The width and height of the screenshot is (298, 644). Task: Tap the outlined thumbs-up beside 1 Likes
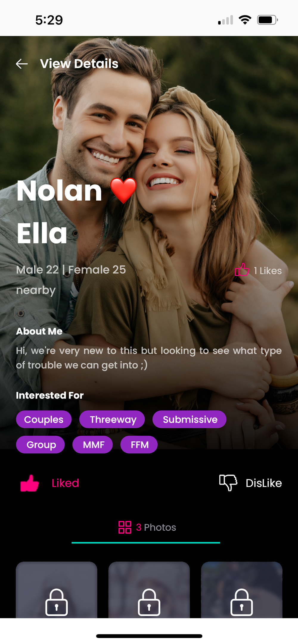pos(242,270)
